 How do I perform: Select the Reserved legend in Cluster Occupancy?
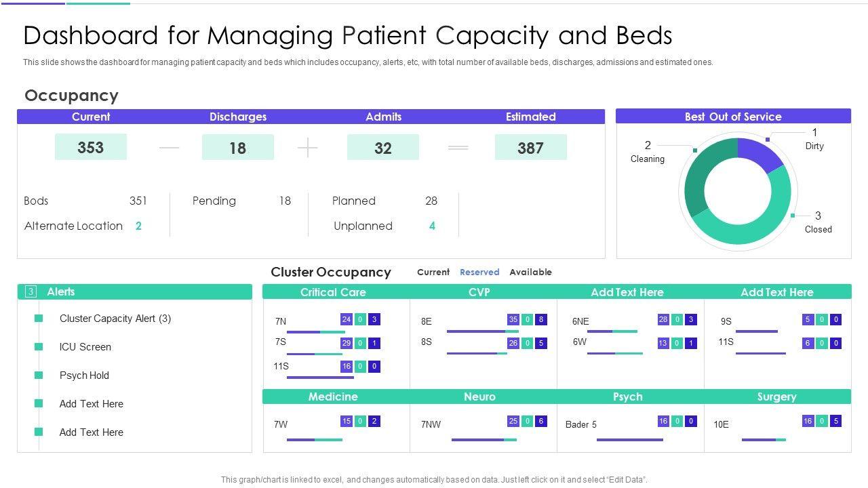tap(479, 272)
